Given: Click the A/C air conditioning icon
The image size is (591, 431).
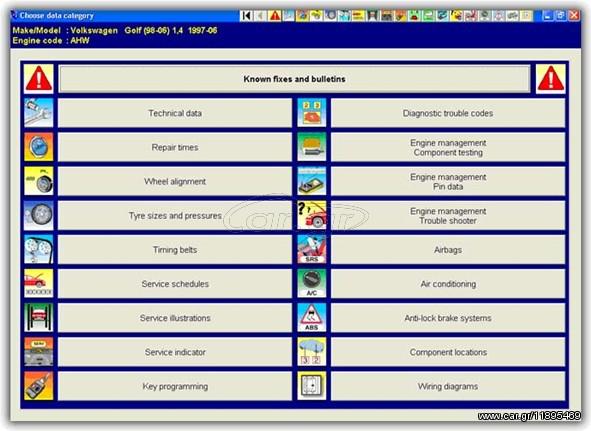Looking at the screenshot, I should [312, 284].
